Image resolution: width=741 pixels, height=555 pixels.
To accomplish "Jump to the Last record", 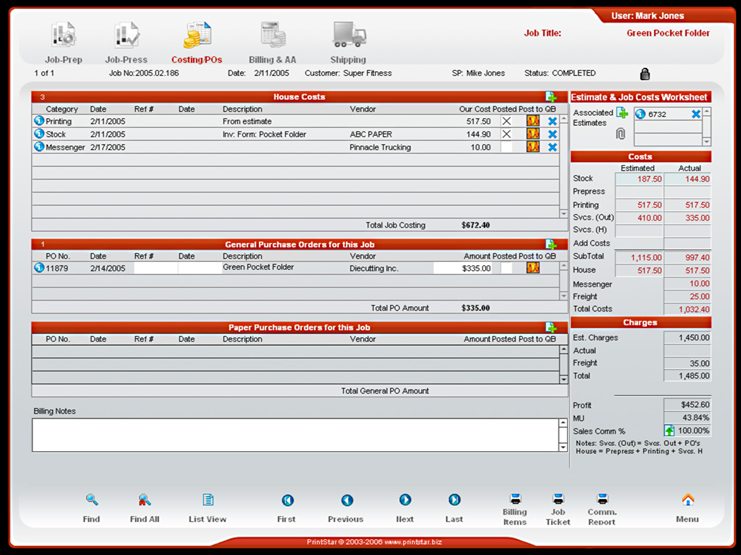I will coord(454,508).
